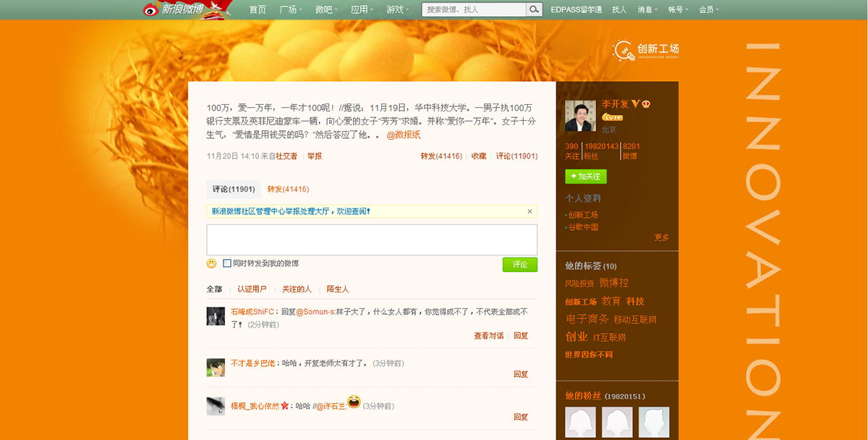Click 转发(41416) under the post
The image size is (868, 440).
click(x=441, y=156)
